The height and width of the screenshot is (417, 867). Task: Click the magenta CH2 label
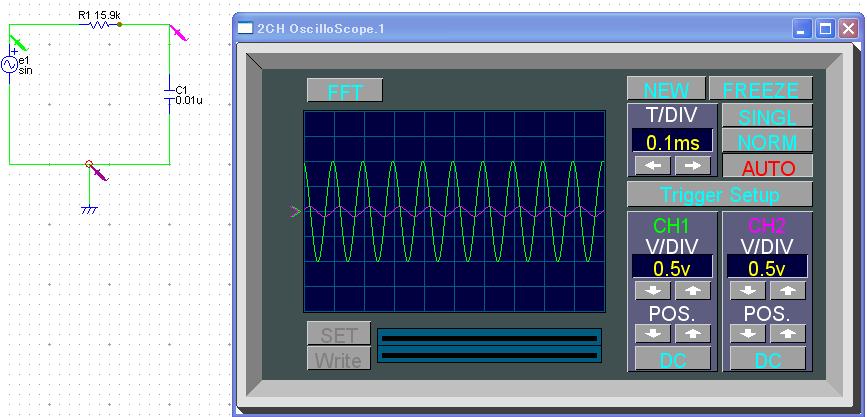[x=767, y=226]
